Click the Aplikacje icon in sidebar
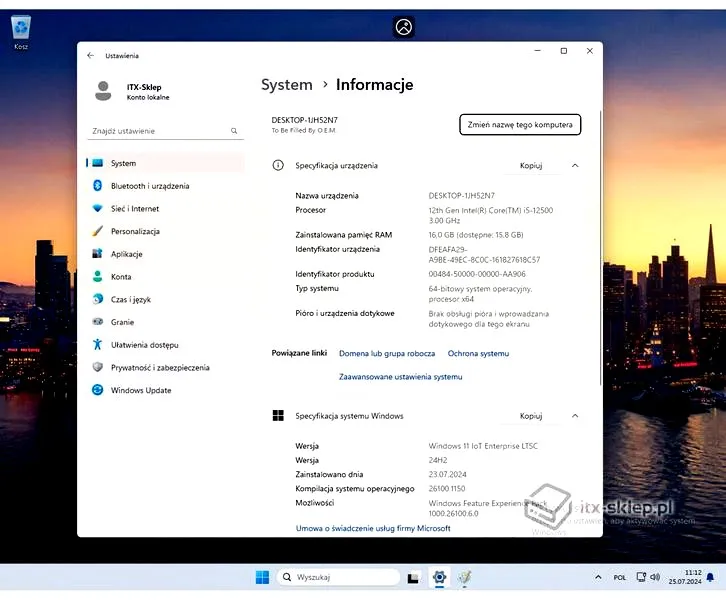Screen dimensions: 726x600 tap(97, 254)
